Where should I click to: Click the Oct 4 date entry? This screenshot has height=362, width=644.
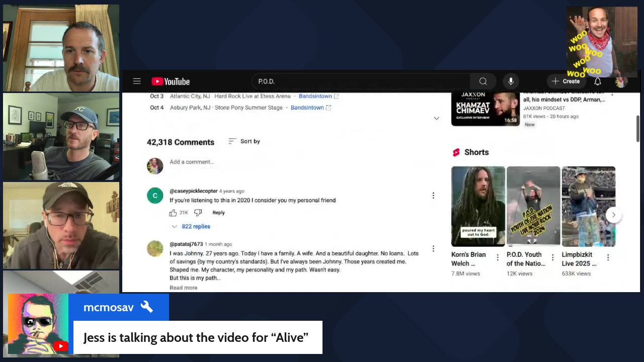click(156, 108)
